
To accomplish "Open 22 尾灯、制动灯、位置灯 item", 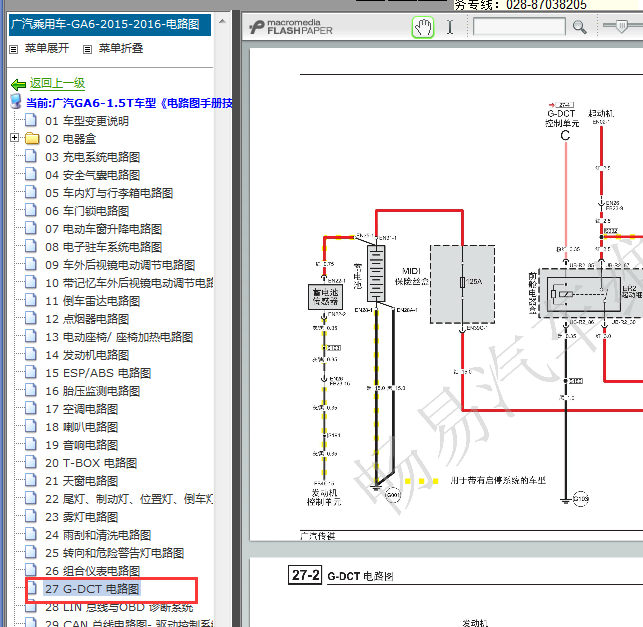I will click(x=129, y=499).
